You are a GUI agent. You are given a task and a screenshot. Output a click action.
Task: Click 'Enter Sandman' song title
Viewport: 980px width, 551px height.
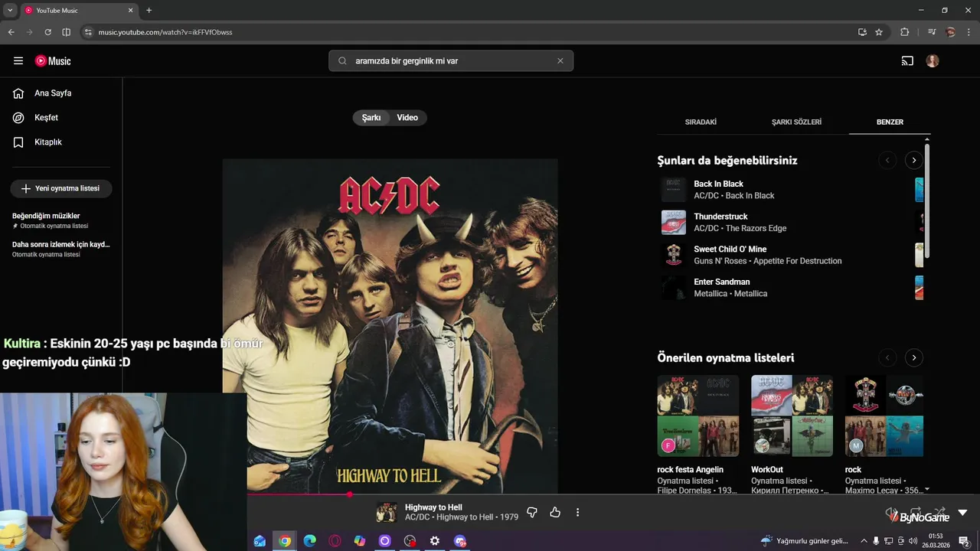[721, 282]
